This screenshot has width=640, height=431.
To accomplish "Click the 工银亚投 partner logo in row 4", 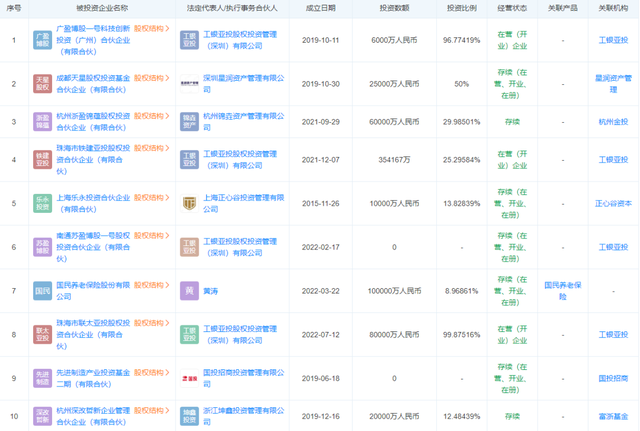I will (189, 160).
